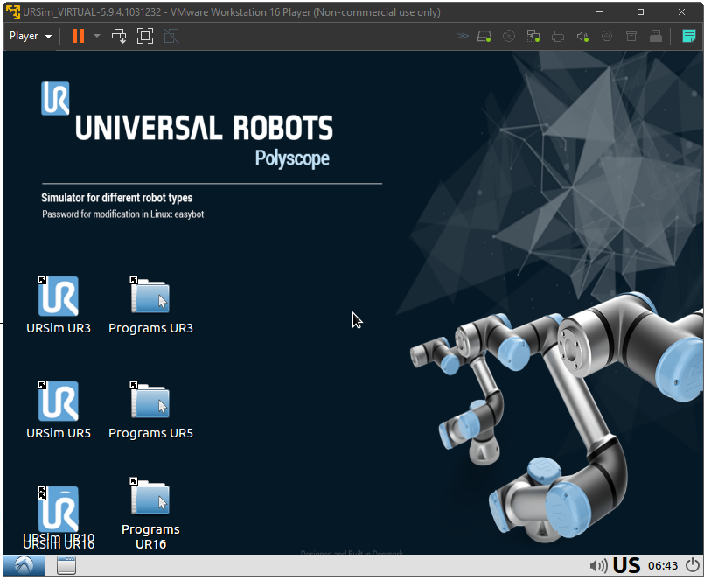The image size is (711, 588).
Task: Close the VMware Player window
Action: click(681, 11)
